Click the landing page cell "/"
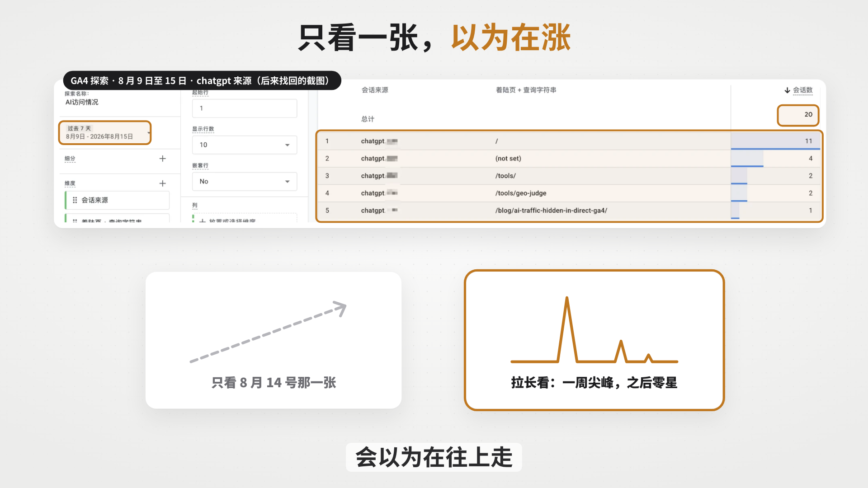 tap(496, 141)
